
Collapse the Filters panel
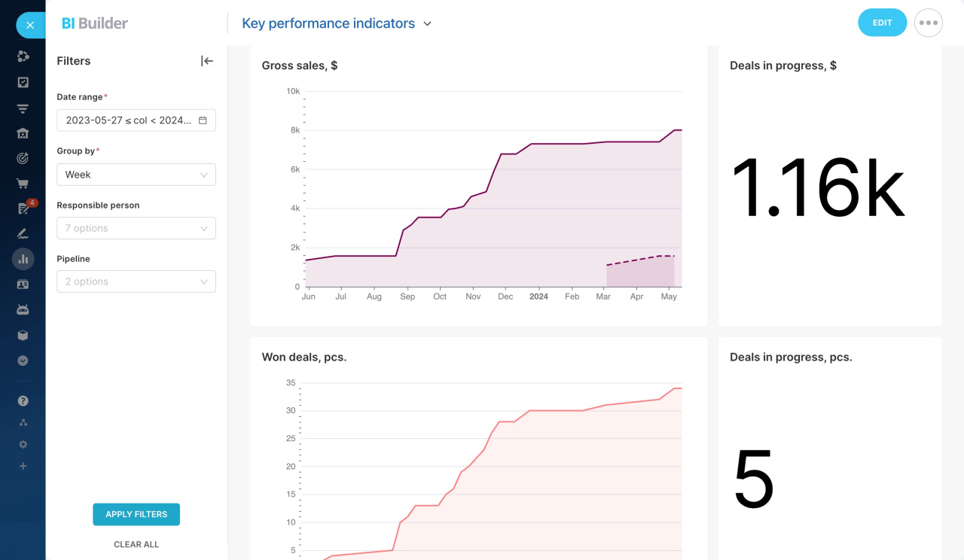pos(207,61)
